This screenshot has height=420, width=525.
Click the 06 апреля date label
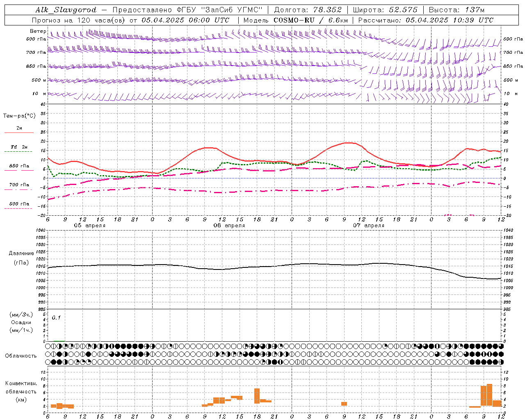point(229,226)
